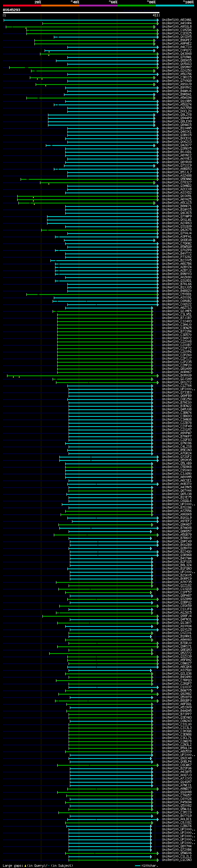197x868 pixels.
Task: Select hit UniRef100_Q2JME5
Action: coord(177,311)
